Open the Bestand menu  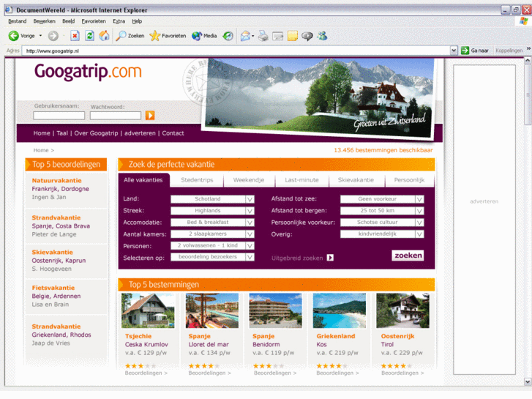tap(18, 21)
